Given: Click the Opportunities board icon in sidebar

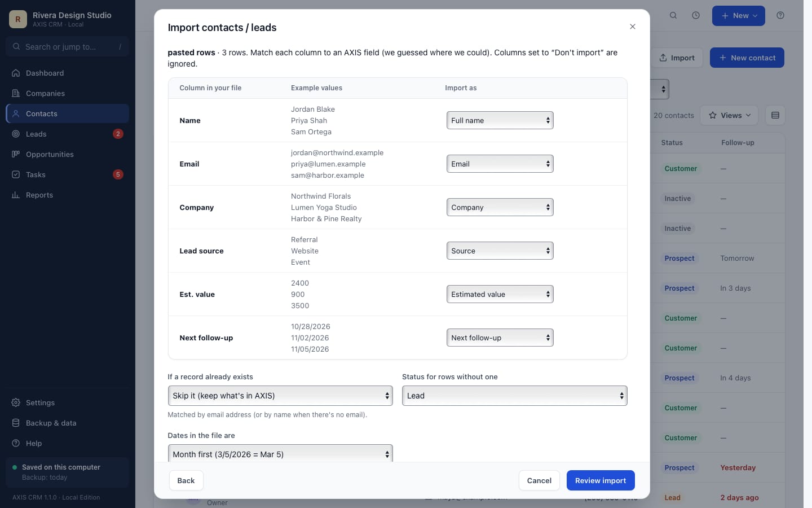Looking at the screenshot, I should click(x=16, y=154).
